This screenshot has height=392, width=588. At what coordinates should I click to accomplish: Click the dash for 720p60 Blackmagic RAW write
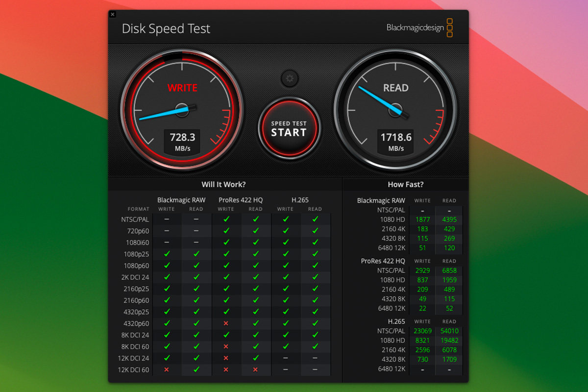tap(167, 231)
